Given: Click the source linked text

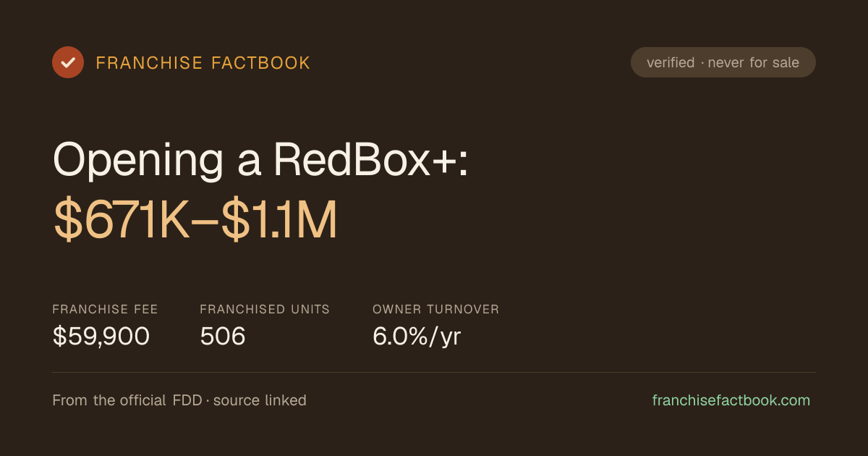Looking at the screenshot, I should point(260,400).
